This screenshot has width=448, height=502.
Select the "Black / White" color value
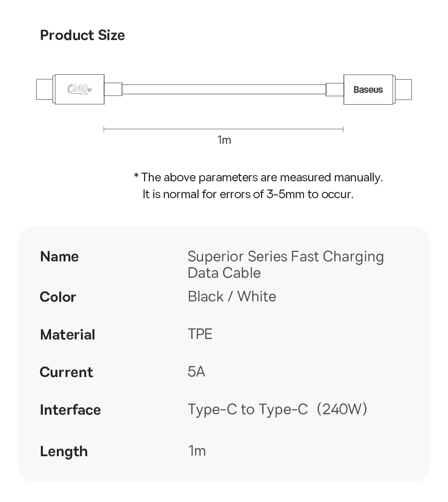232,297
